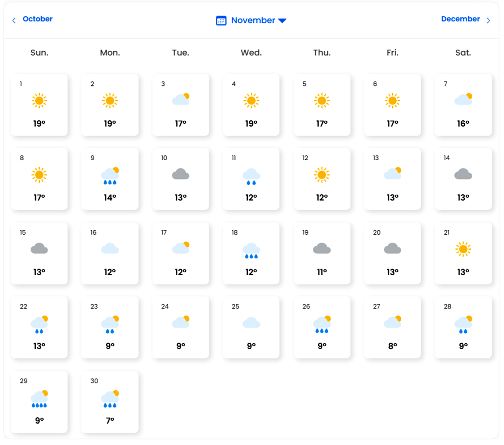Click the date number 10
The height and width of the screenshot is (445, 504).
(164, 158)
